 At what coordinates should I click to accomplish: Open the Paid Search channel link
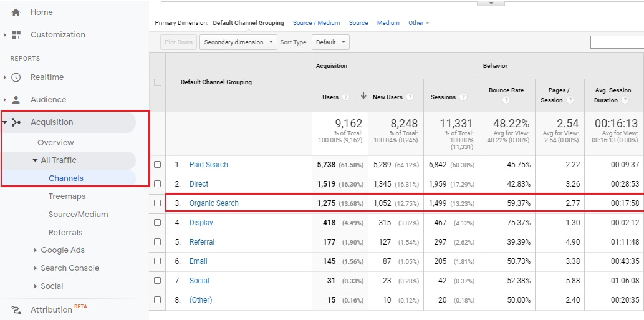coord(208,165)
